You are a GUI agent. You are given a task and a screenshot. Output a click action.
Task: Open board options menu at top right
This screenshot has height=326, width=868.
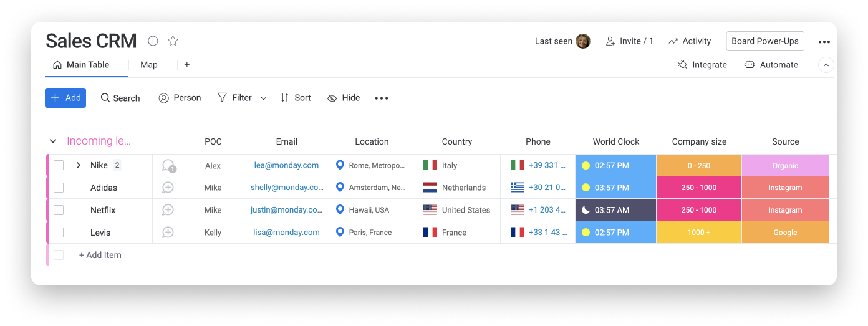click(x=824, y=42)
